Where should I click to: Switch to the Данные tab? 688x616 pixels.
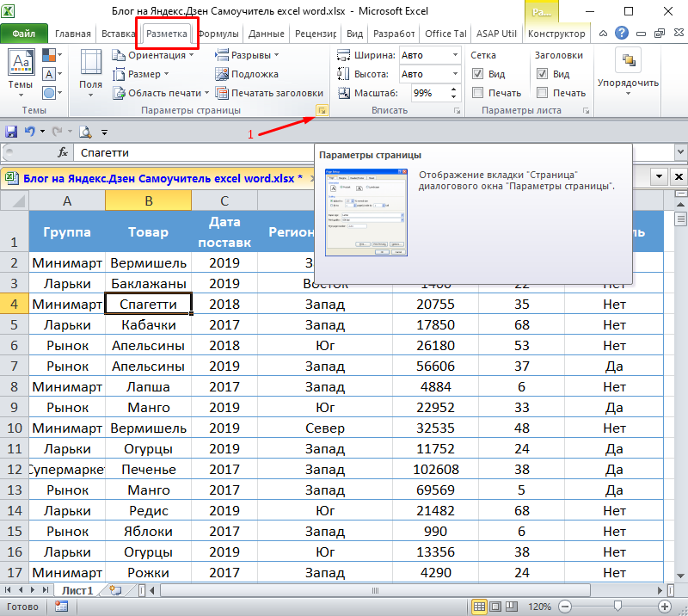coord(267,34)
